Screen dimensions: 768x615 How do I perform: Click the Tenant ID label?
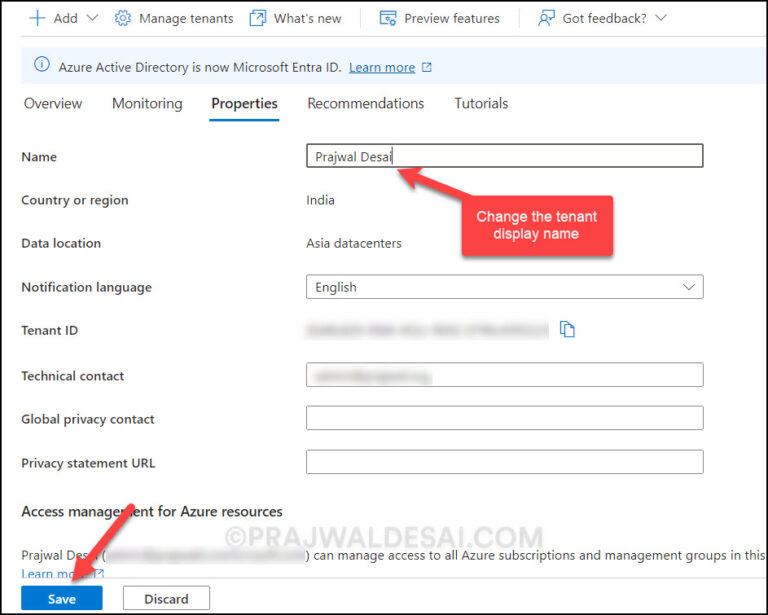point(49,330)
